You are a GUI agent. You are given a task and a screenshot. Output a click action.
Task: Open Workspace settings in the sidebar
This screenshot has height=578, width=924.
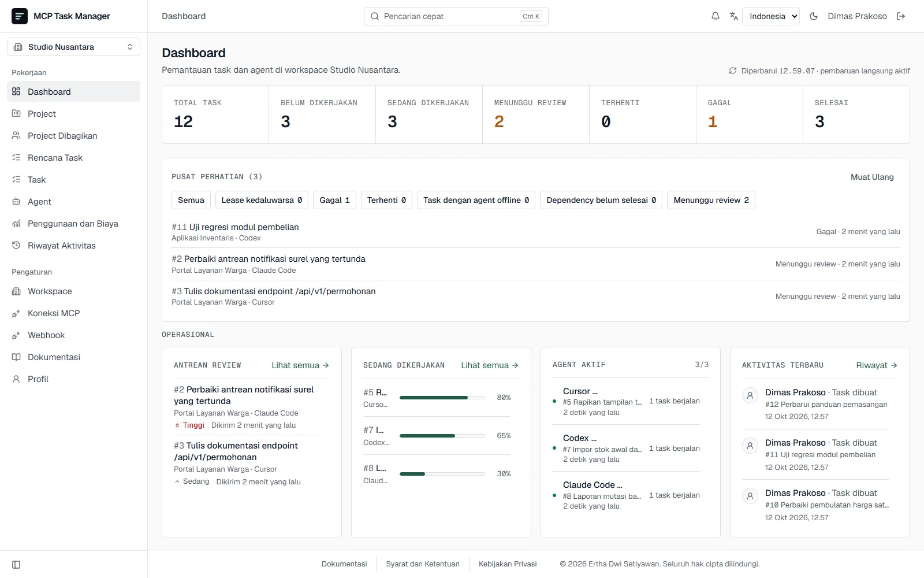click(x=73, y=291)
